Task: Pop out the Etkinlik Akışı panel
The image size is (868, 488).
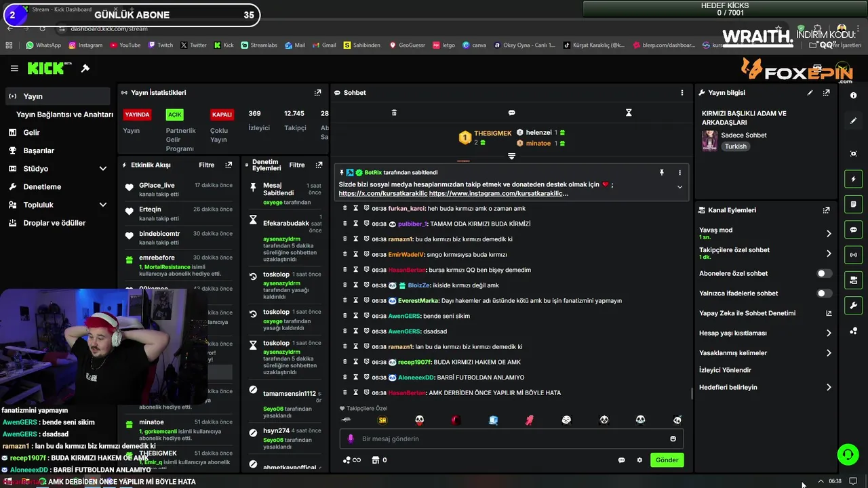Action: click(229, 165)
